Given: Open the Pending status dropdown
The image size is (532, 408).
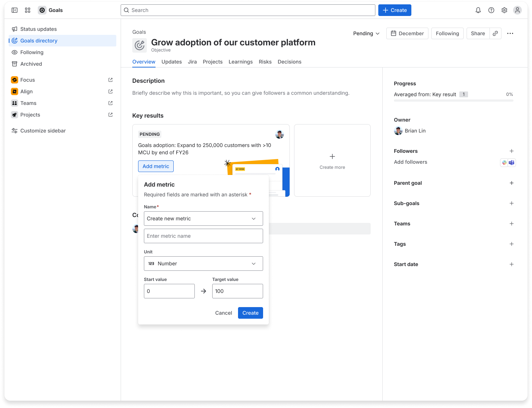Looking at the screenshot, I should pyautogui.click(x=366, y=33).
